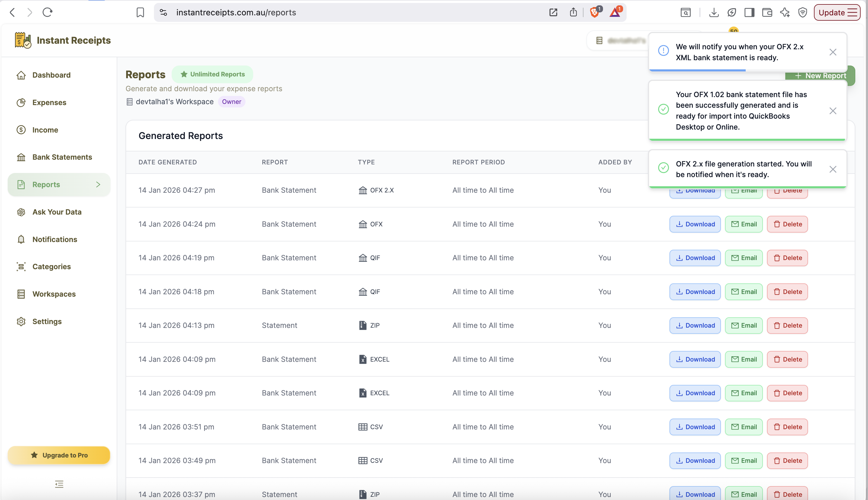Open the site settings icon in address bar
Screen dimensions: 868x500
(164, 13)
